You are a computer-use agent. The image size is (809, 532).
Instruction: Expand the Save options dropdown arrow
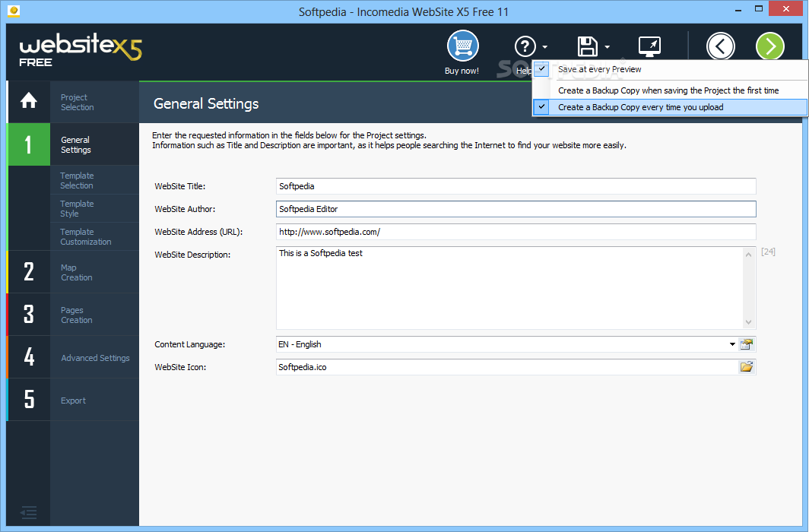click(608, 47)
